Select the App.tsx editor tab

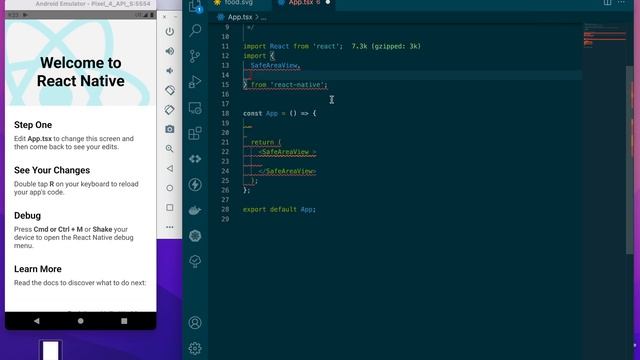[x=304, y=3]
